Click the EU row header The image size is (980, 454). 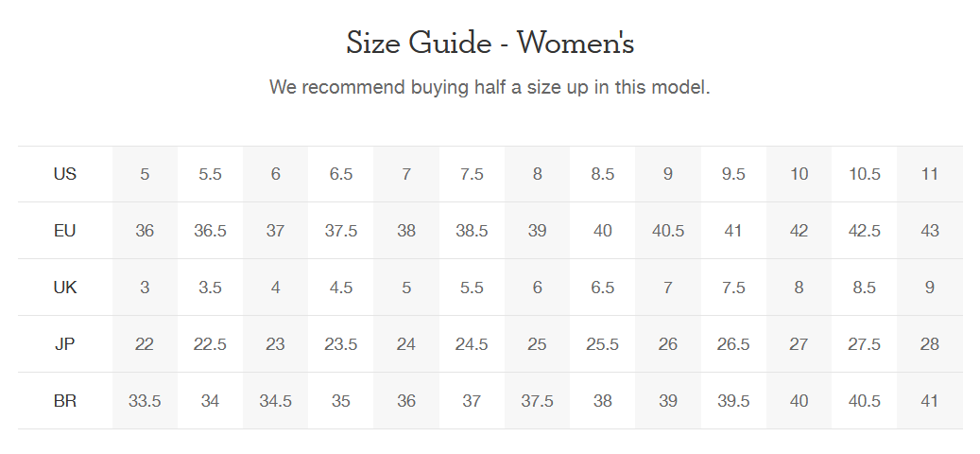65,231
